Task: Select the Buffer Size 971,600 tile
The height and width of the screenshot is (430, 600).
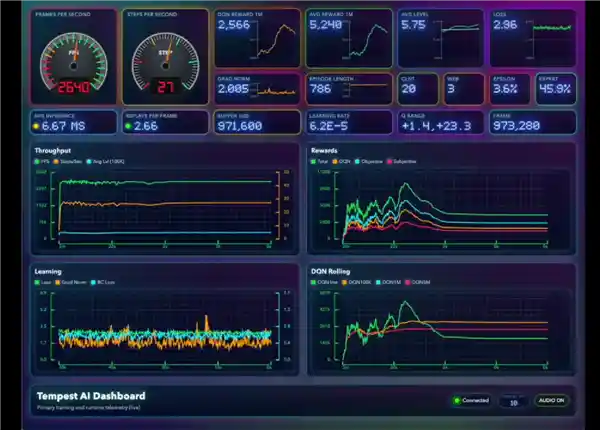Action: pyautogui.click(x=257, y=123)
